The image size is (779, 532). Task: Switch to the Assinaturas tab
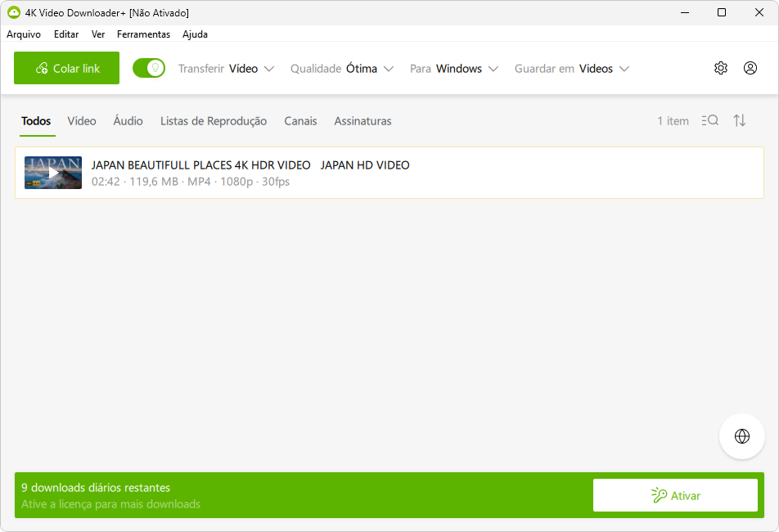(x=362, y=120)
